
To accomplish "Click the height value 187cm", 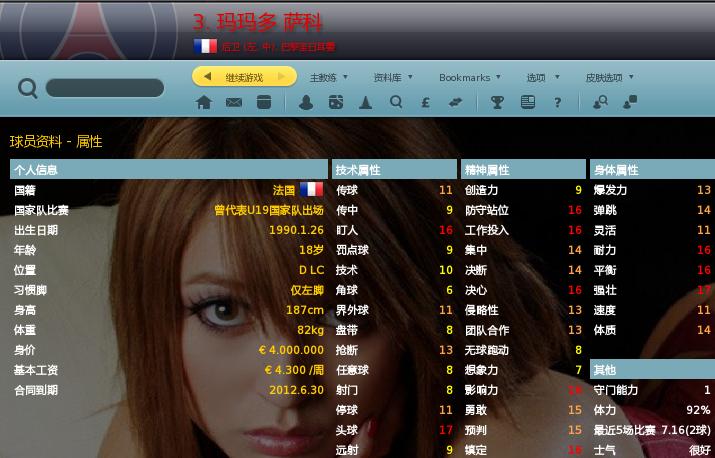I will tap(305, 310).
